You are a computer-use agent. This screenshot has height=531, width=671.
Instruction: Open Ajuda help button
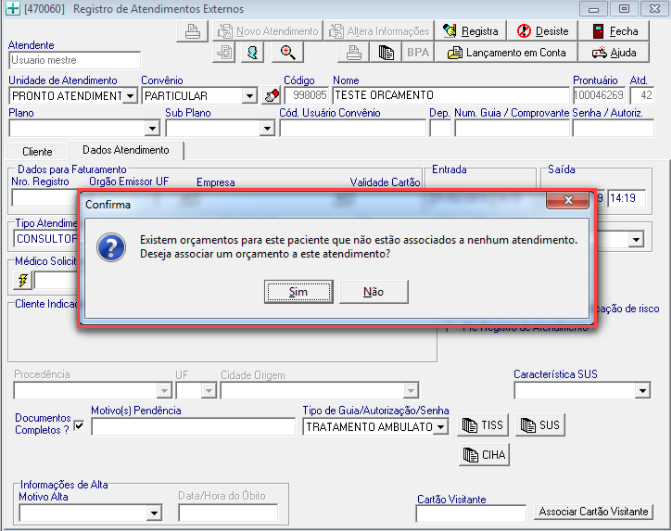(x=614, y=53)
